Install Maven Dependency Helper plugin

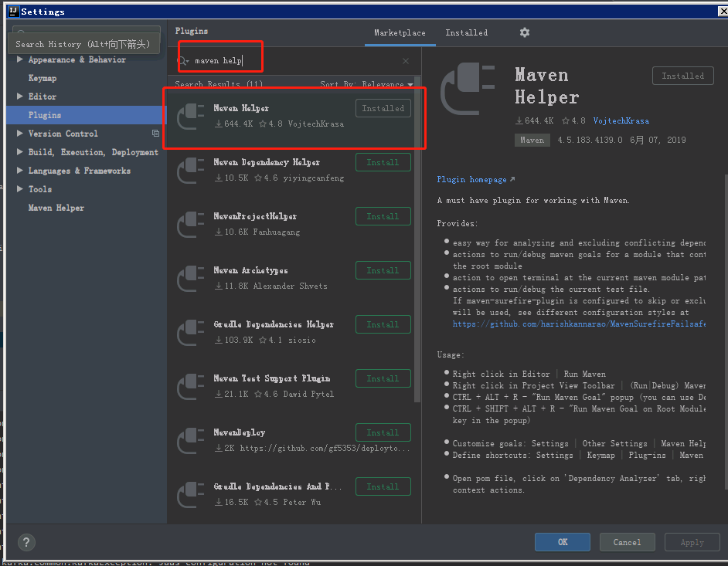coord(383,162)
